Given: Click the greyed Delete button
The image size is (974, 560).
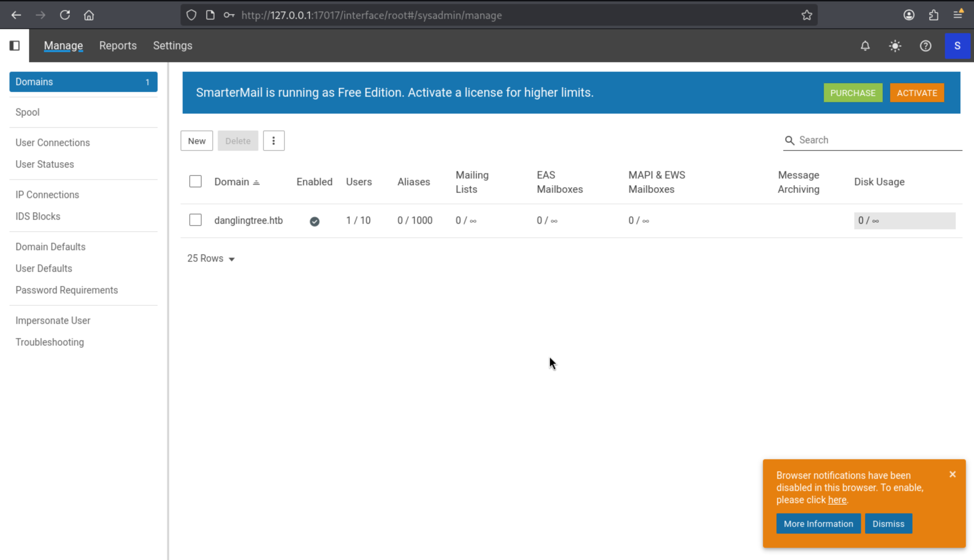Looking at the screenshot, I should (x=238, y=141).
